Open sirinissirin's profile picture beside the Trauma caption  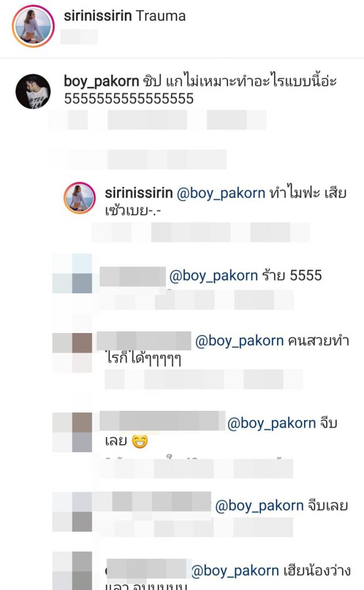pyautogui.click(x=33, y=27)
